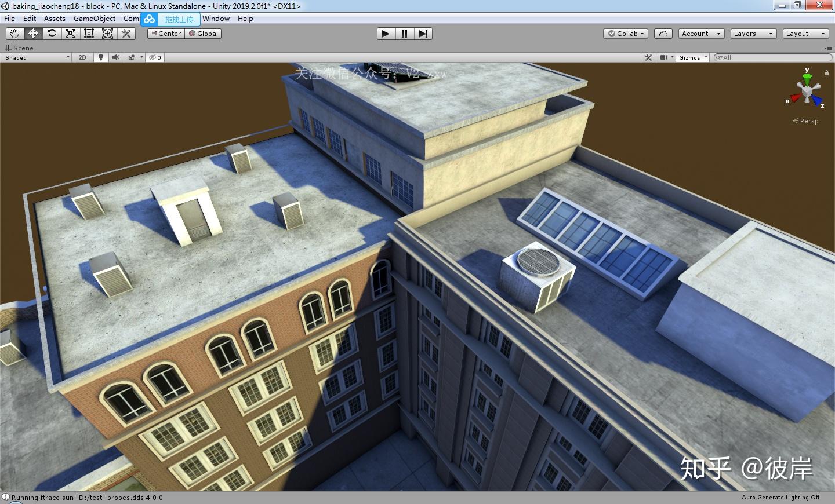Open the Window menu

coord(216,19)
